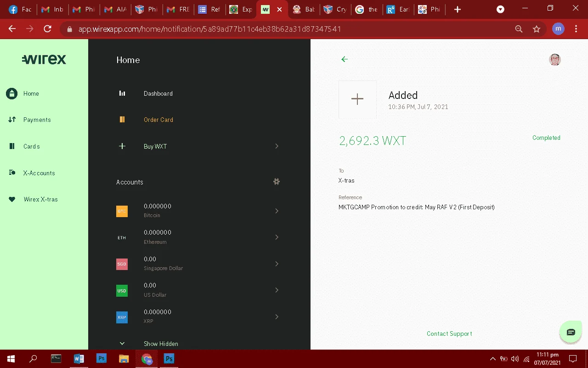
Task: Click the volume icon in system tray
Action: click(x=515, y=359)
